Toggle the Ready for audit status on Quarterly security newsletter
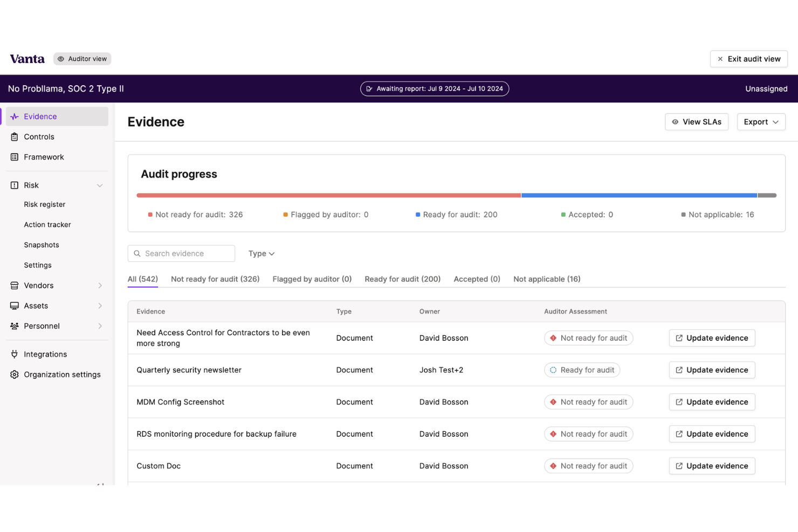The width and height of the screenshot is (798, 532). click(582, 370)
